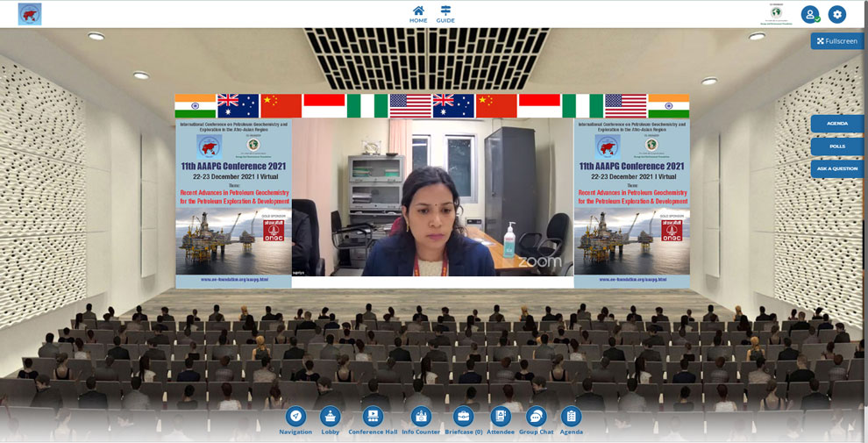Open Navigation from bottom bar

[x=295, y=421]
